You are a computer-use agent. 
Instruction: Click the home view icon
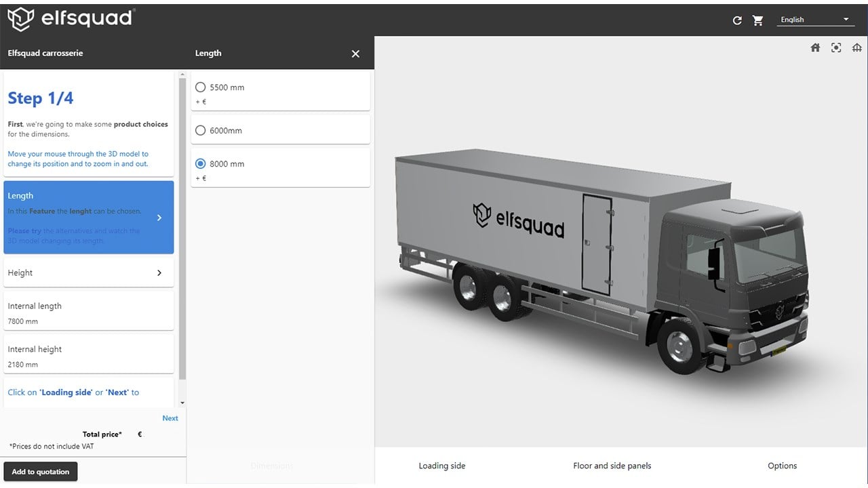[x=815, y=47]
